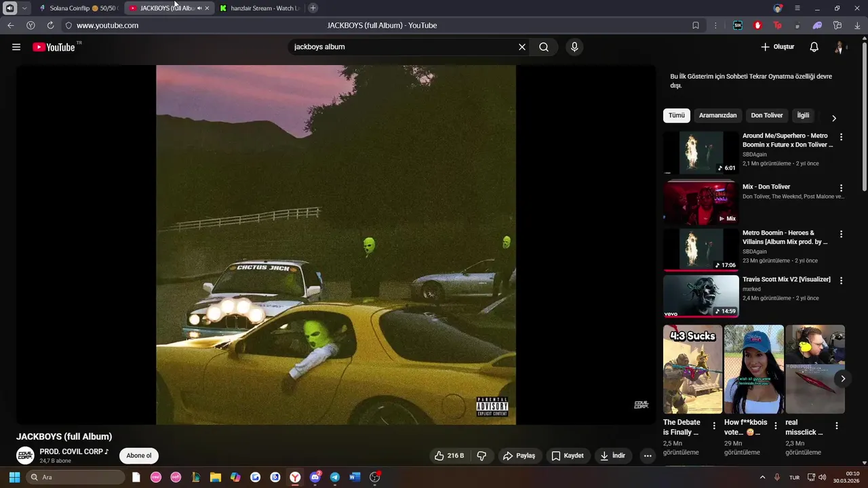Reload the page
868x488 pixels.
(x=50, y=26)
